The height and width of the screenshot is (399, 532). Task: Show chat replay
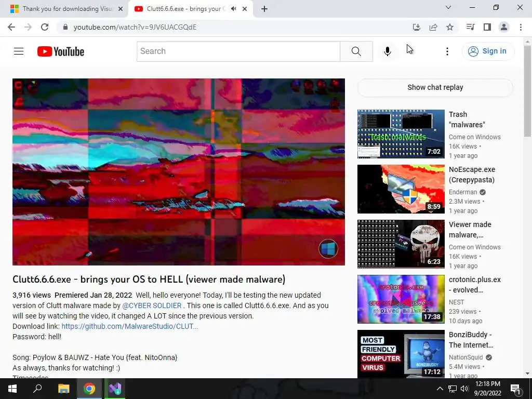pos(435,87)
